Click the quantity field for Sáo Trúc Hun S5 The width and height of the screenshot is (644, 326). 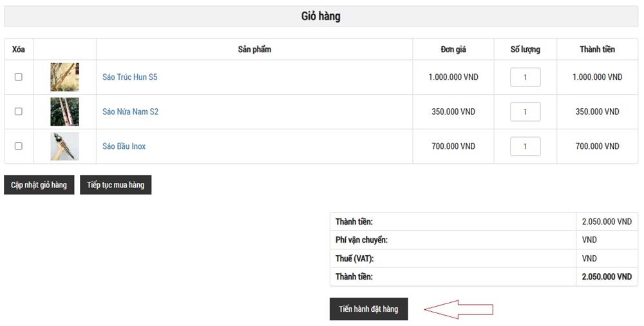[x=526, y=77]
